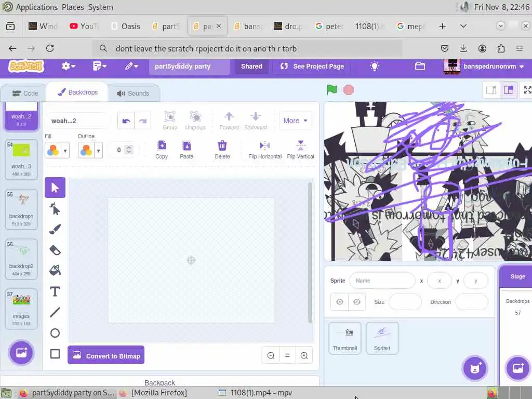Enter full screen stage mode

527,90
